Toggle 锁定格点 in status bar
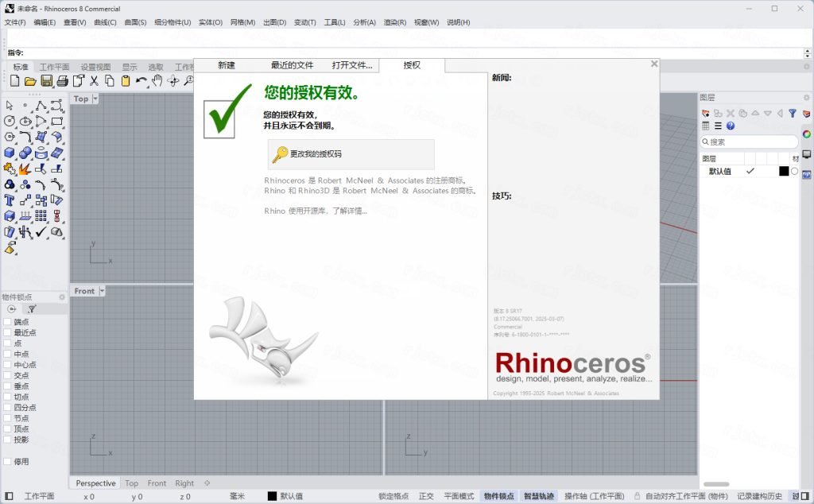Viewport: 814px width, 504px height. coord(393,496)
